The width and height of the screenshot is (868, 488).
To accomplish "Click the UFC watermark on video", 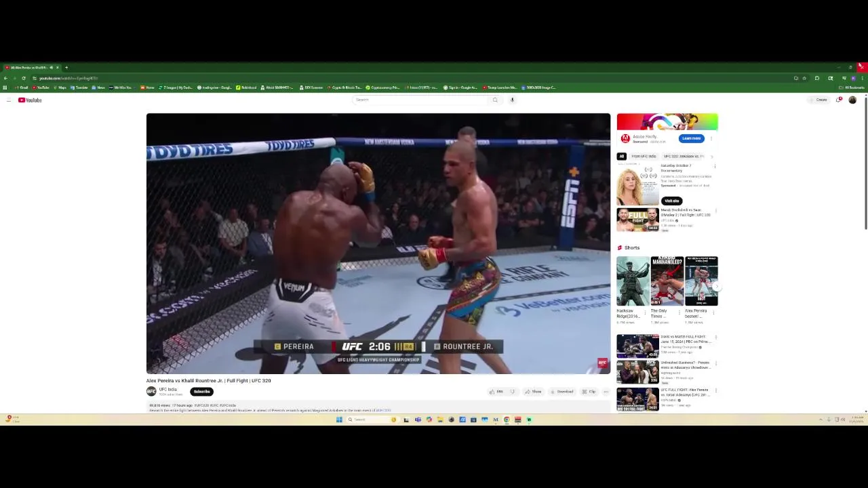I will point(602,363).
